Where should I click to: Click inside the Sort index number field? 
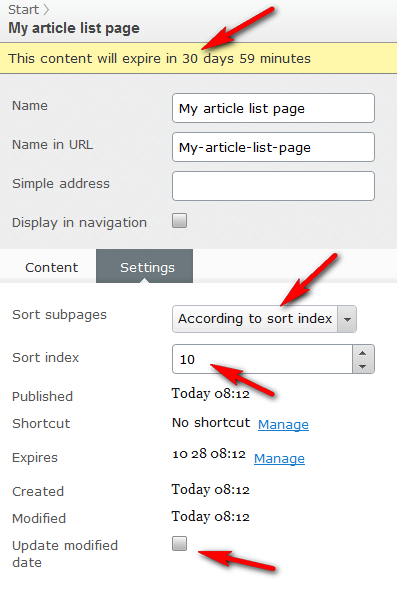click(263, 359)
